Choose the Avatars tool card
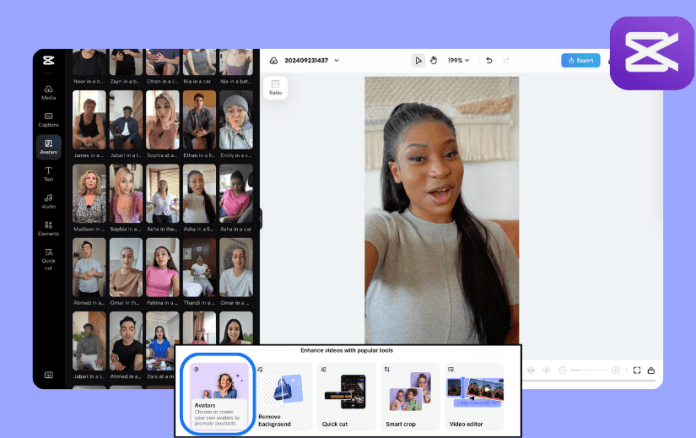Image resolution: width=696 pixels, height=438 pixels. click(218, 395)
